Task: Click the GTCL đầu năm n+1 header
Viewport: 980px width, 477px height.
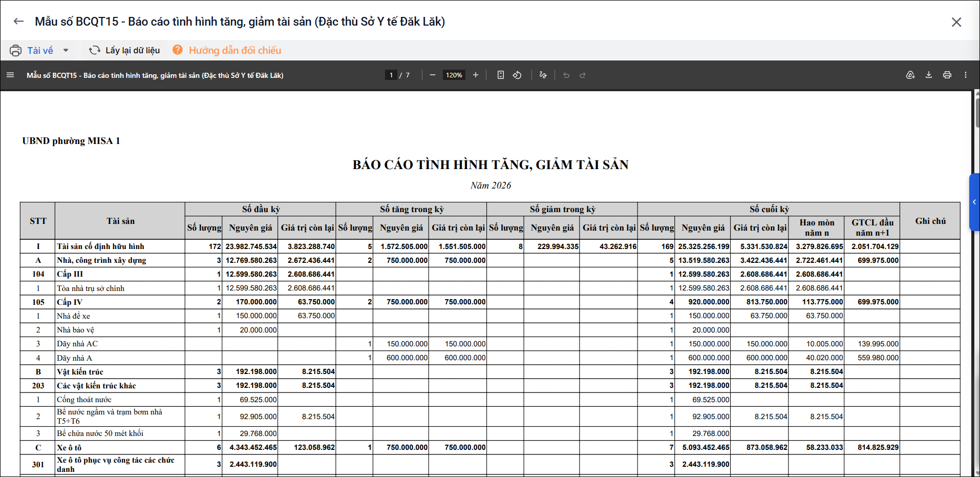Action: click(x=872, y=227)
